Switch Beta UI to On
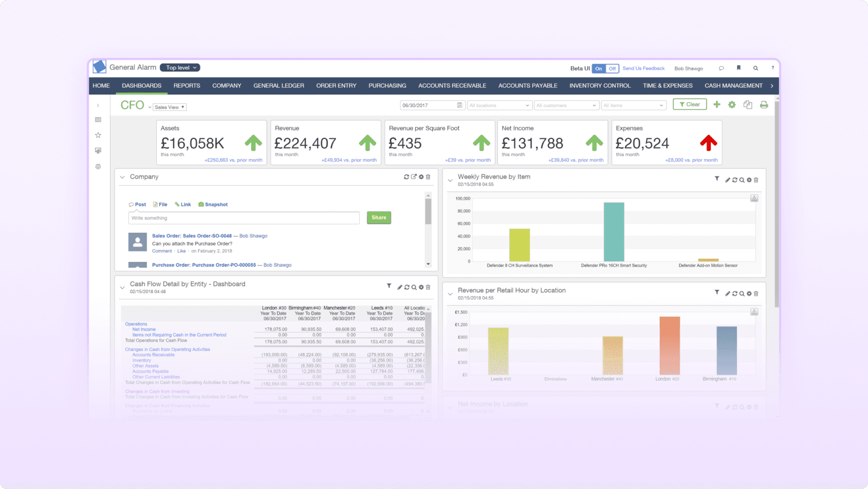 pos(598,68)
